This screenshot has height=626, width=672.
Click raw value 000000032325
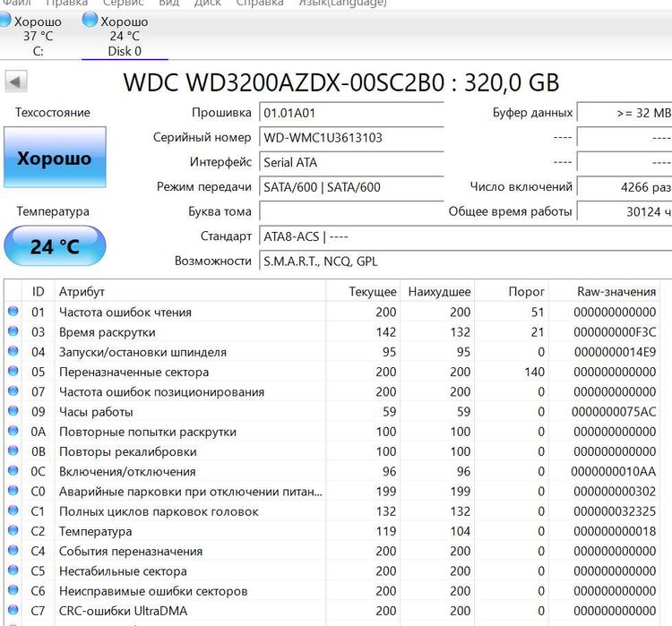pyautogui.click(x=615, y=511)
